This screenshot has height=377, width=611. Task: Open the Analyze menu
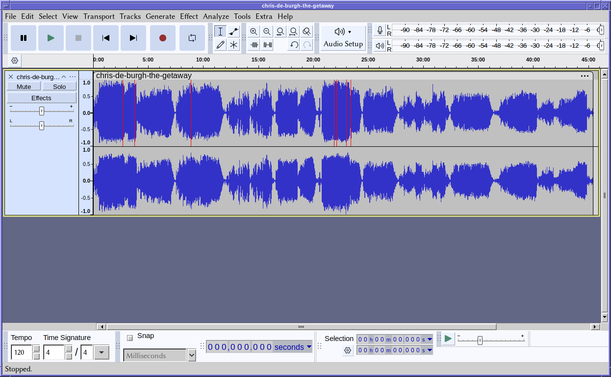(x=216, y=16)
